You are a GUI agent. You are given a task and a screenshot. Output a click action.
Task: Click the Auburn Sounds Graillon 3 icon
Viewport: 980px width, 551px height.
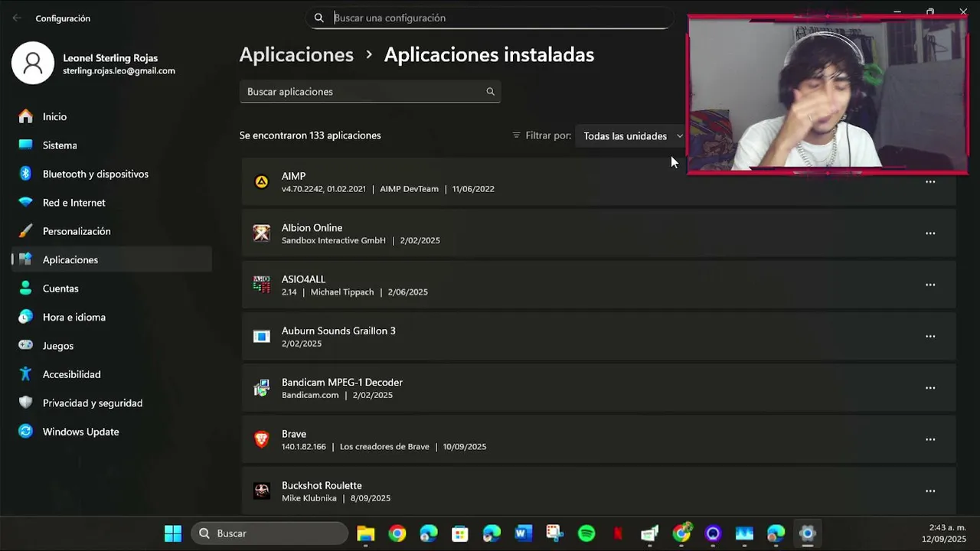(x=262, y=337)
